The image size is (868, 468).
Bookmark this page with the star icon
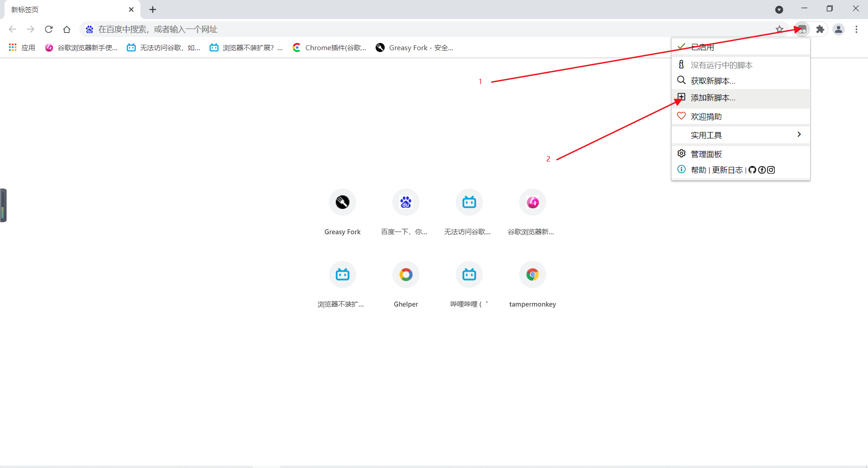click(x=779, y=29)
